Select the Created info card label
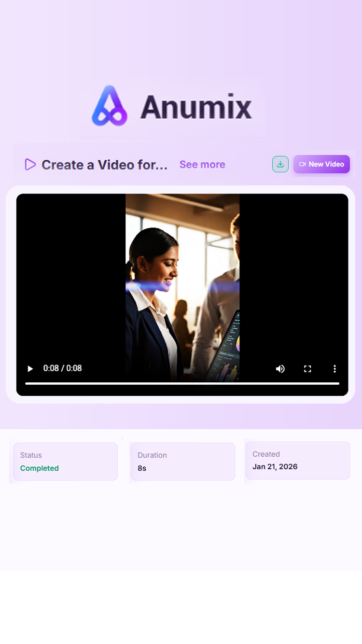 (266, 454)
